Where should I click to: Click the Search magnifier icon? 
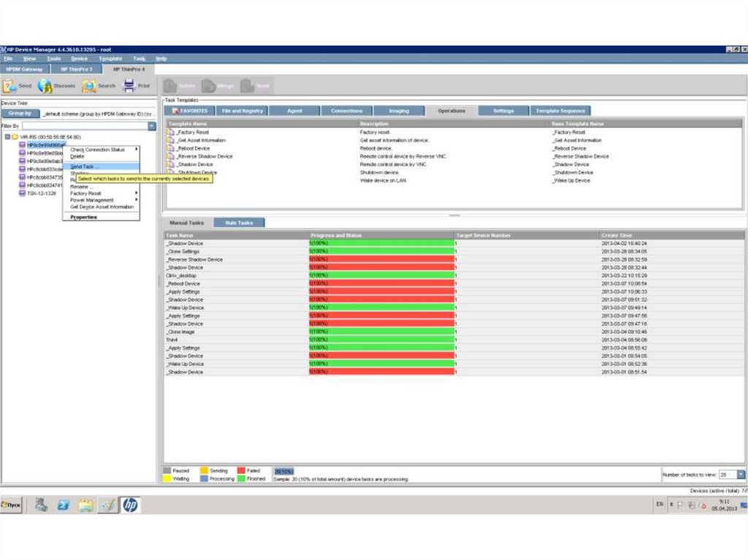coord(88,86)
